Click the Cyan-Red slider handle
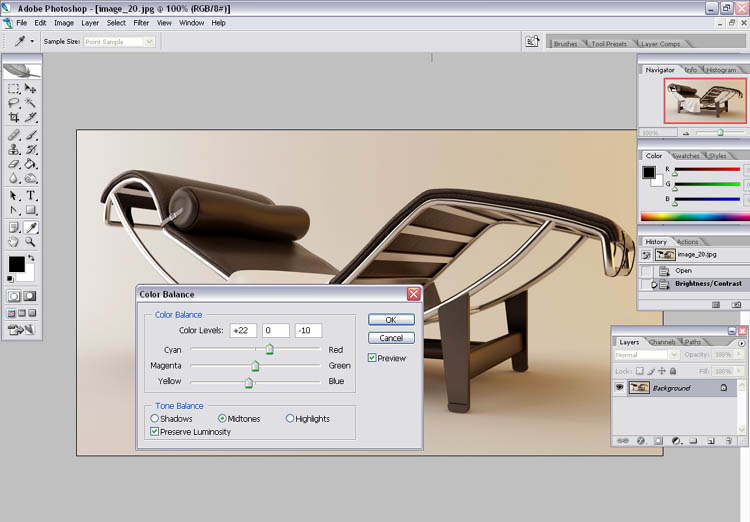This screenshot has height=522, width=750. [269, 350]
